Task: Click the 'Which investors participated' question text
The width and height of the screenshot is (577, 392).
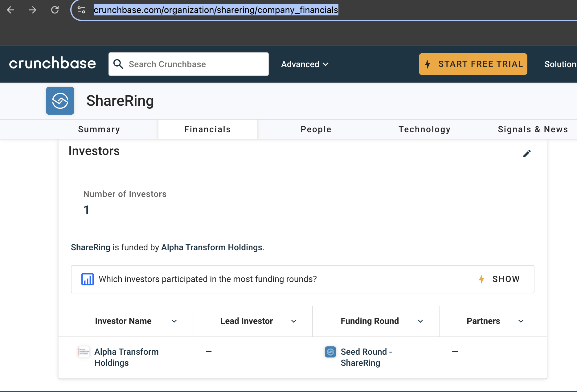Action: point(208,279)
